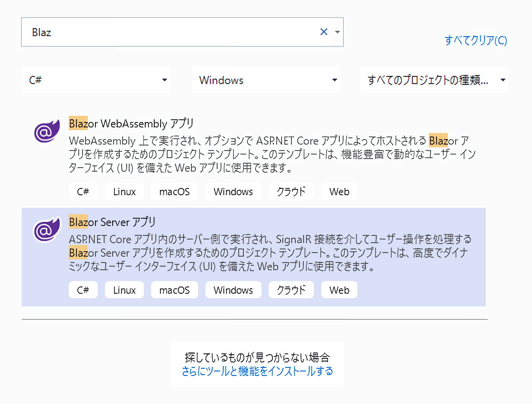The height and width of the screenshot is (404, 532).
Task: Click the Blazor WebAssembly template icon
Action: tap(47, 132)
